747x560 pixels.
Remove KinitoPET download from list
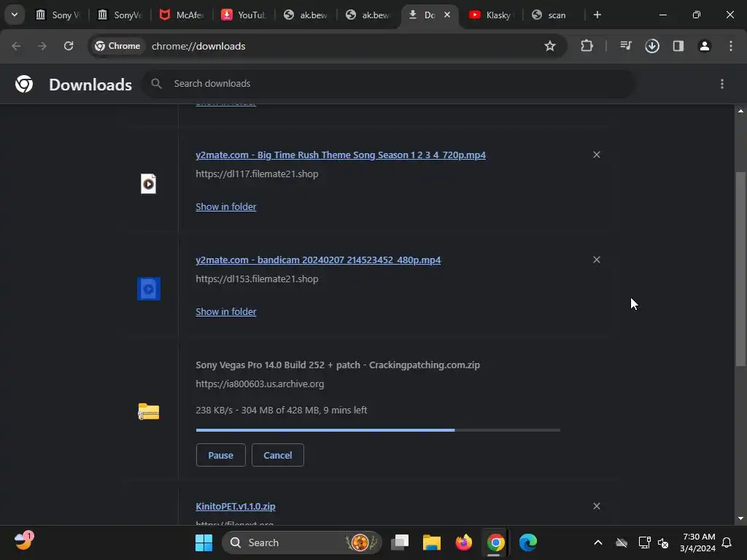597,506
